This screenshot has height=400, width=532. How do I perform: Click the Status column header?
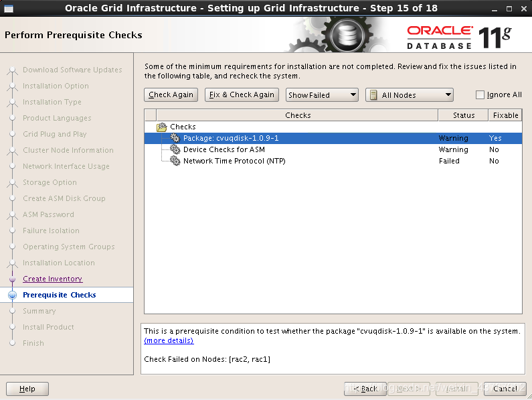coord(464,115)
